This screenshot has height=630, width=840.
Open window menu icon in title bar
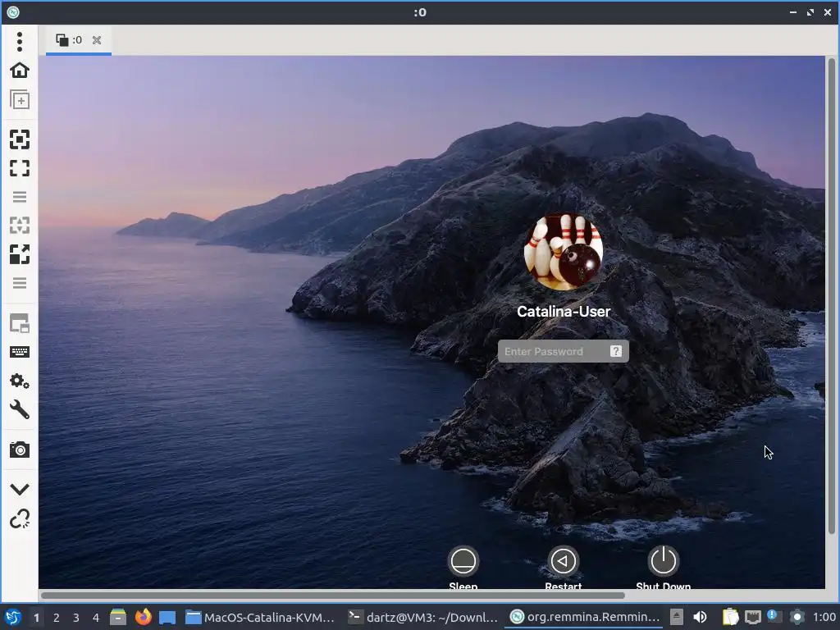tap(13, 11)
